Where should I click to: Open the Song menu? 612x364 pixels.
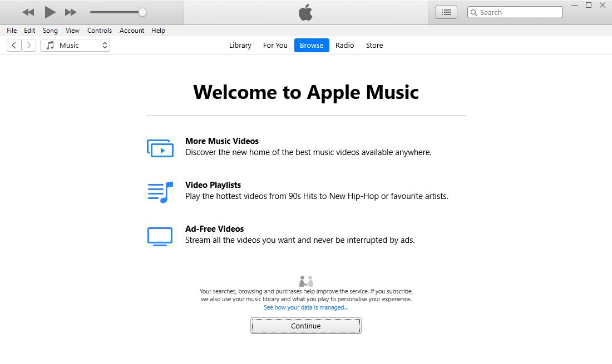point(50,31)
